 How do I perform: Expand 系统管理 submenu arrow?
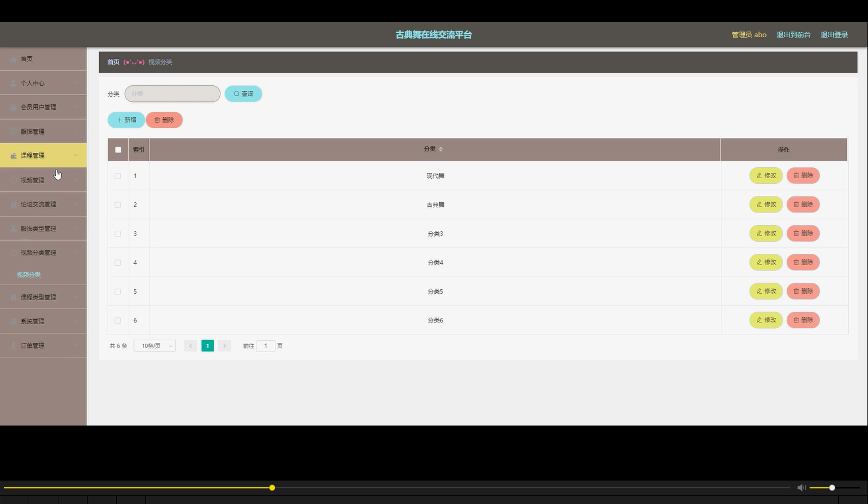tap(76, 321)
